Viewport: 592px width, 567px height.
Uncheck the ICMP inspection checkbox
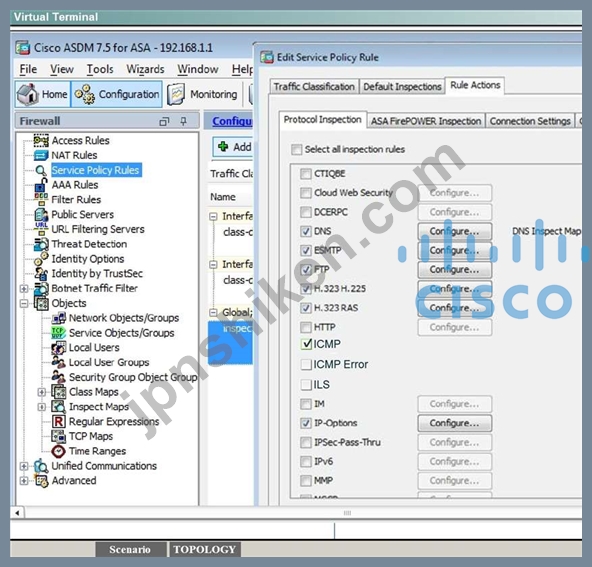coord(305,344)
